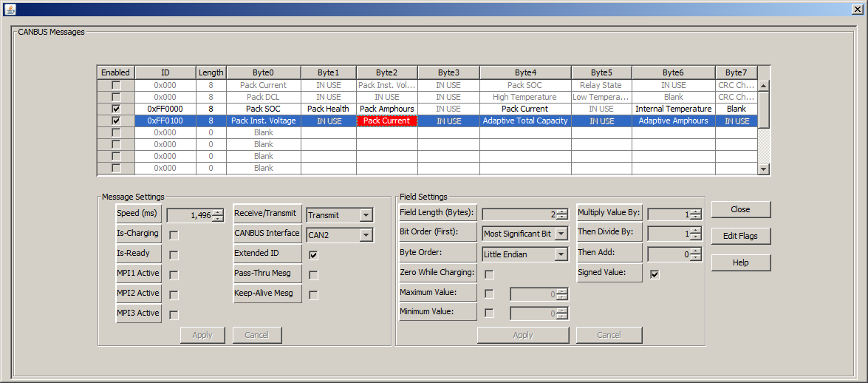Select the Internal Temperature cell

click(x=673, y=109)
